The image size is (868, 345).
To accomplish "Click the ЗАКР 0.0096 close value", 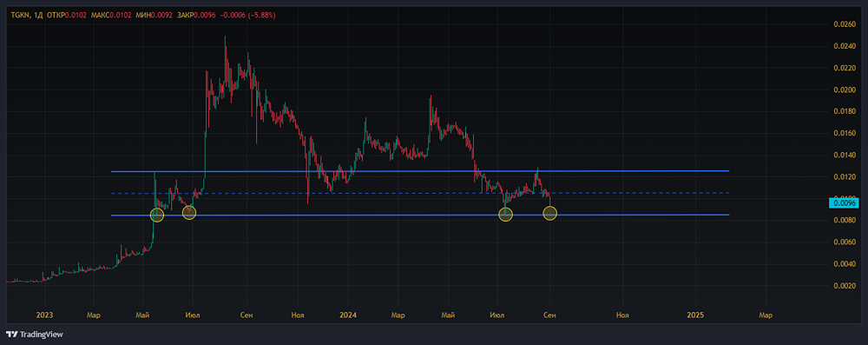I will pyautogui.click(x=195, y=15).
